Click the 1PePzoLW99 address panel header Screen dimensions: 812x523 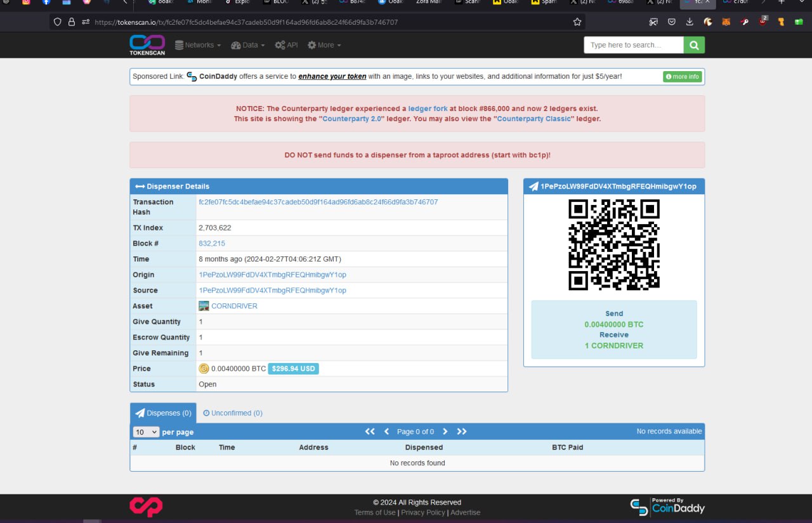point(614,187)
